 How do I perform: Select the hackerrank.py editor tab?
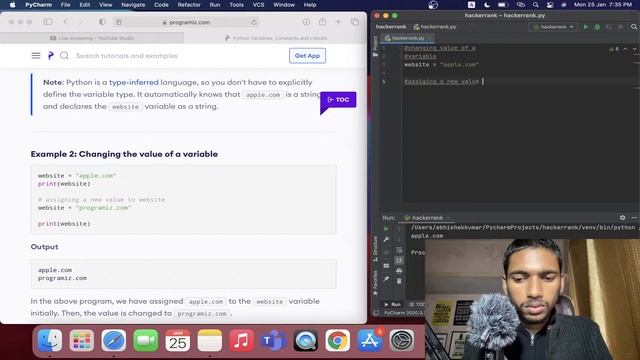(407, 38)
